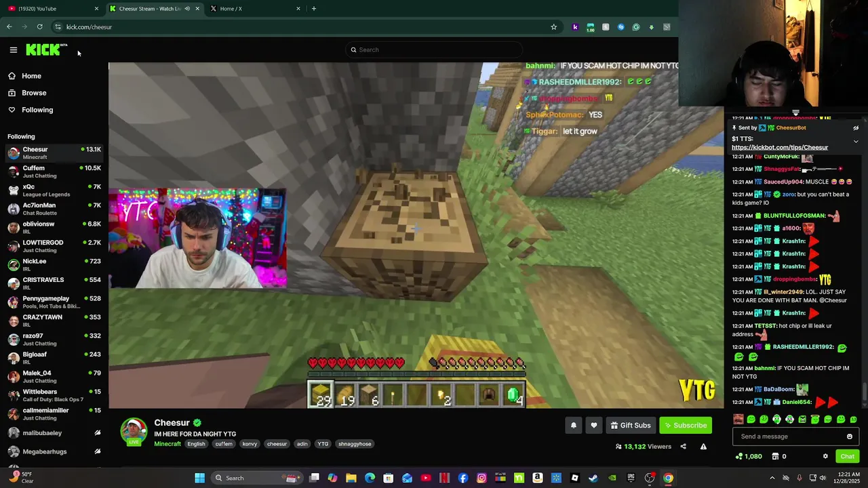Click the Minecraft category link
Image resolution: width=868 pixels, height=488 pixels.
click(167, 444)
